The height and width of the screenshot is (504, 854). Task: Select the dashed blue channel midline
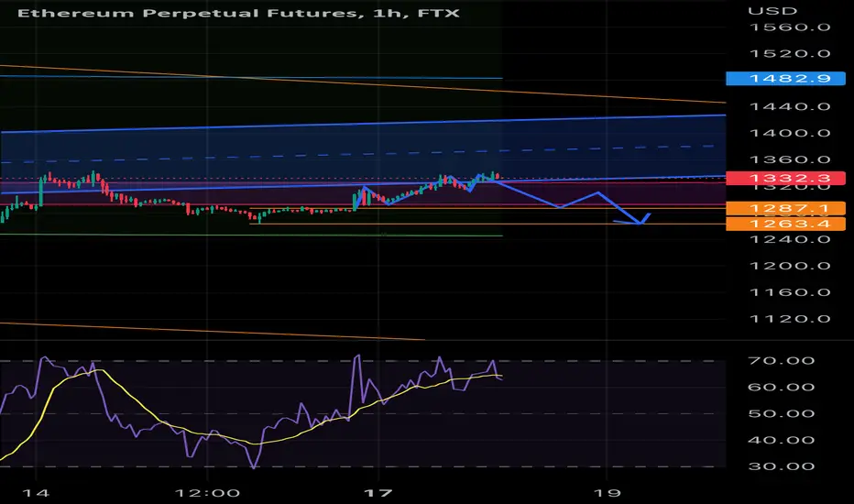click(359, 154)
